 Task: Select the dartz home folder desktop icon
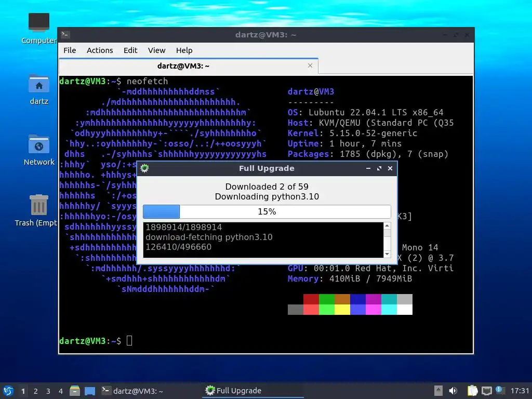point(38,89)
